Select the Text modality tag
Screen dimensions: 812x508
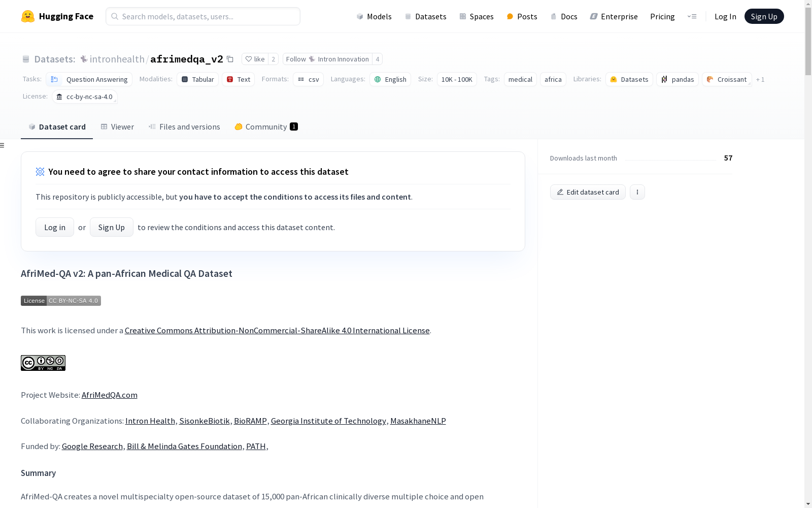pyautogui.click(x=239, y=79)
